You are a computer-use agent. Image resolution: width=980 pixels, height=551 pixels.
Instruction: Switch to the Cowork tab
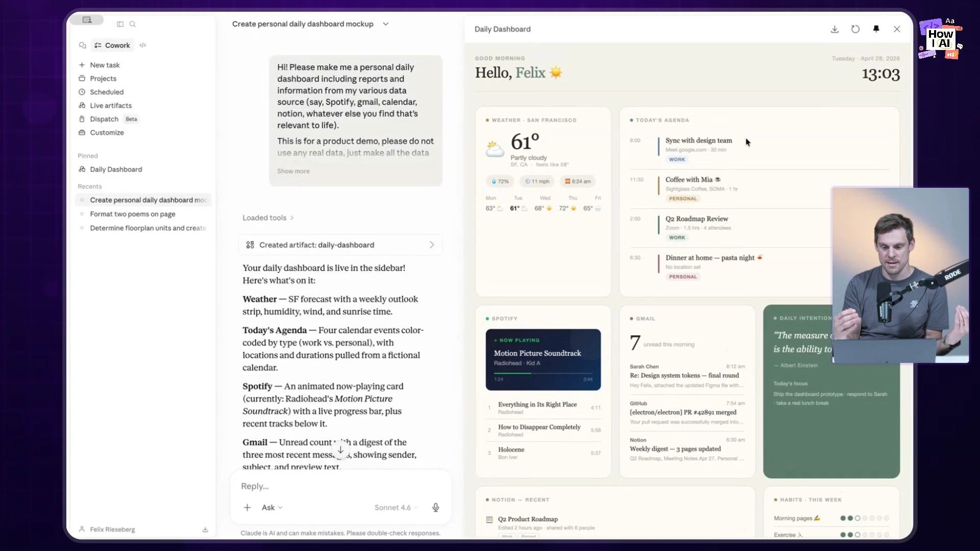112,45
